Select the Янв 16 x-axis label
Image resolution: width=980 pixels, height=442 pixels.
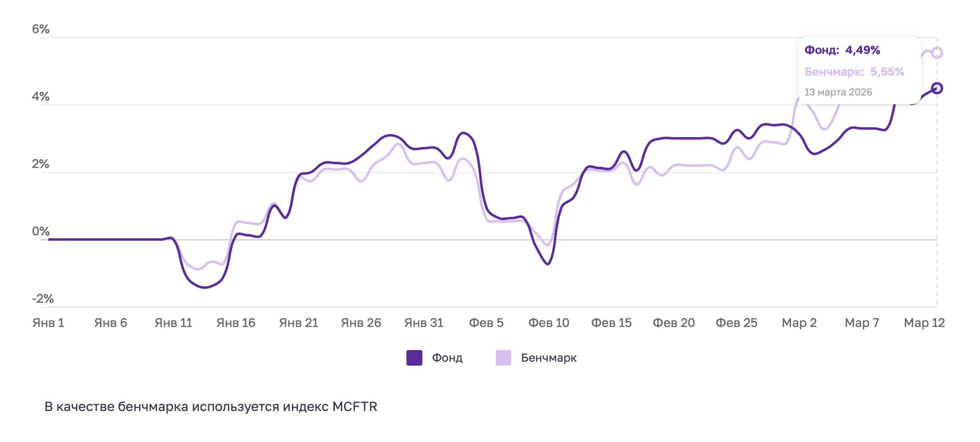tap(236, 323)
